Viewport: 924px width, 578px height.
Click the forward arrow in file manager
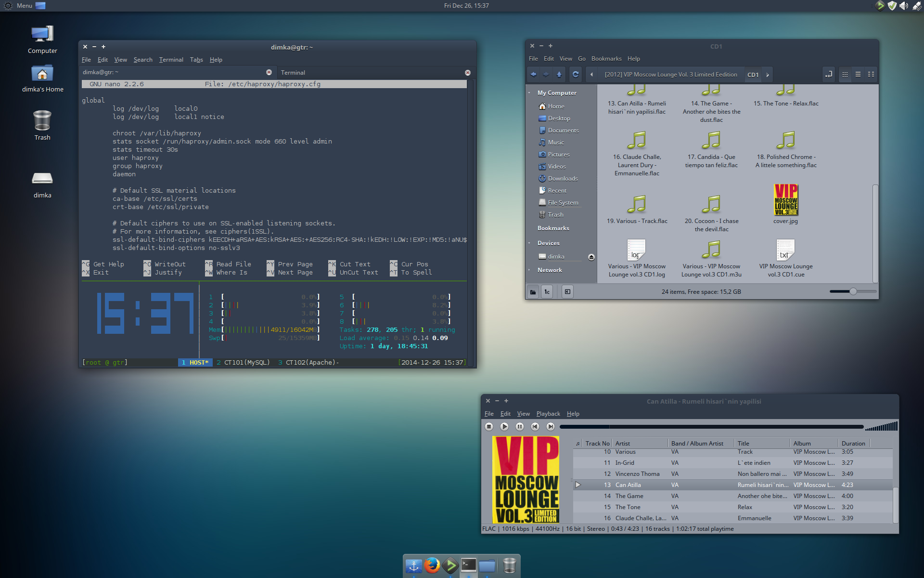[x=546, y=75]
